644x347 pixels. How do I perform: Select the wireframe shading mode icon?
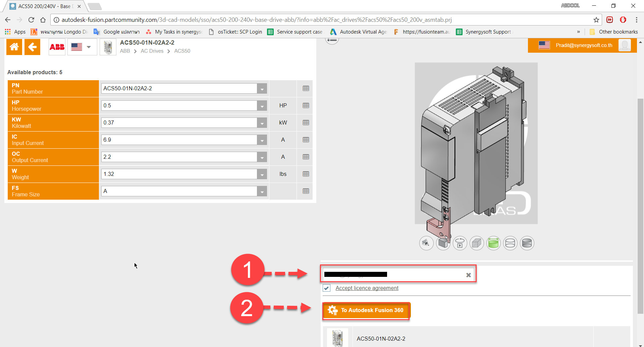tap(510, 243)
